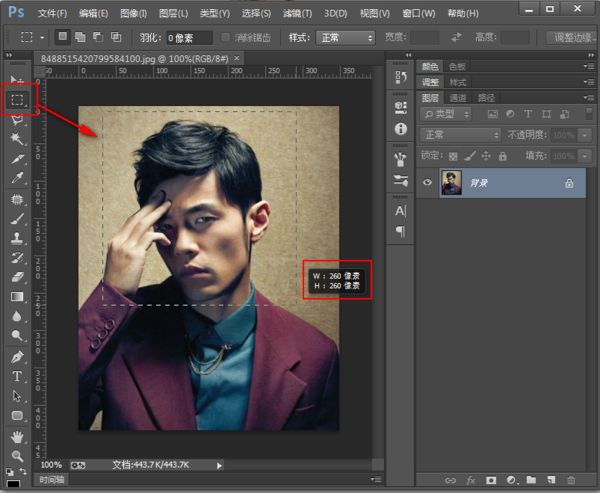
Task: Toggle lock position
Action: [x=486, y=156]
